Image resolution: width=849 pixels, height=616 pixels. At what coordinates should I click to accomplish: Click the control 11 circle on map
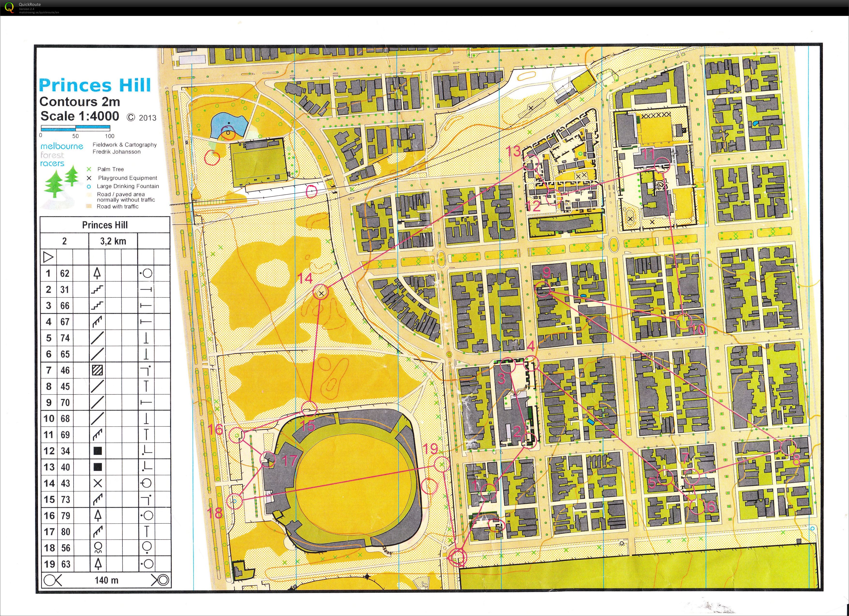662,165
